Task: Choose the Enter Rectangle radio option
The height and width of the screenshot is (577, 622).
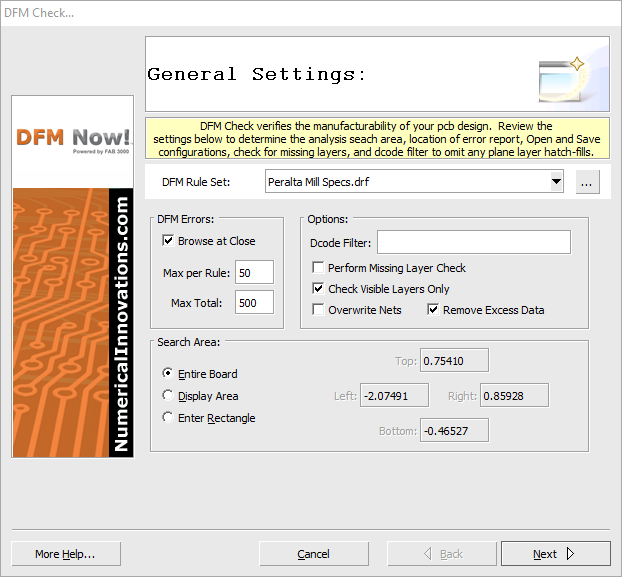Action: [168, 418]
